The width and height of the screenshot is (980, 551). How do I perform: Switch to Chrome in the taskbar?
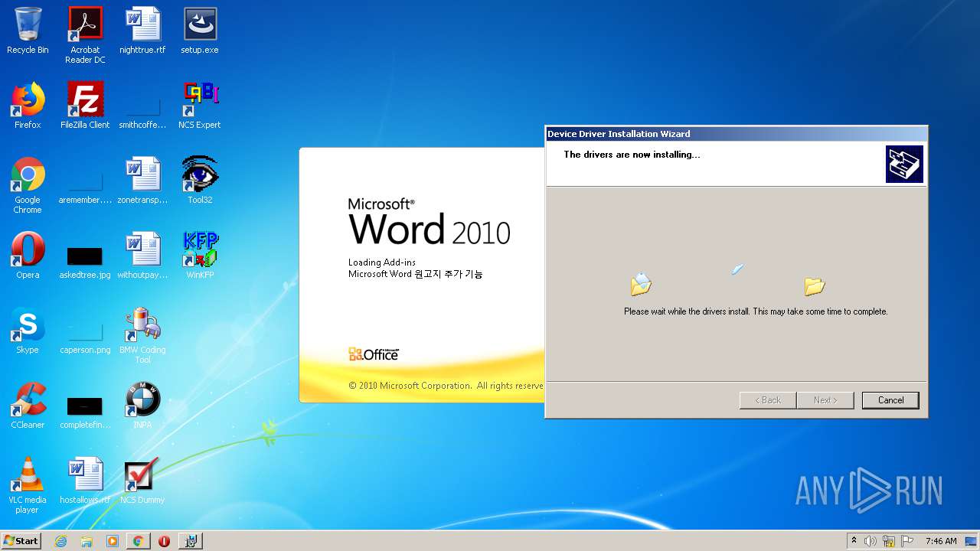[x=138, y=541]
